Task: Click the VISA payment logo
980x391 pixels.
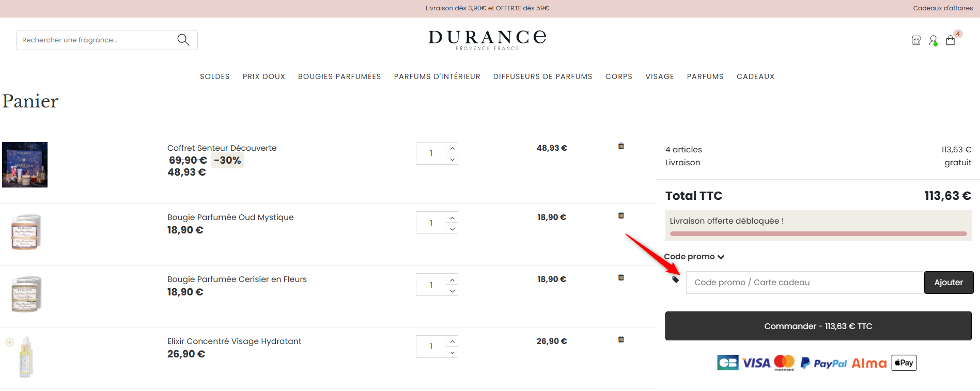Action: [x=756, y=363]
